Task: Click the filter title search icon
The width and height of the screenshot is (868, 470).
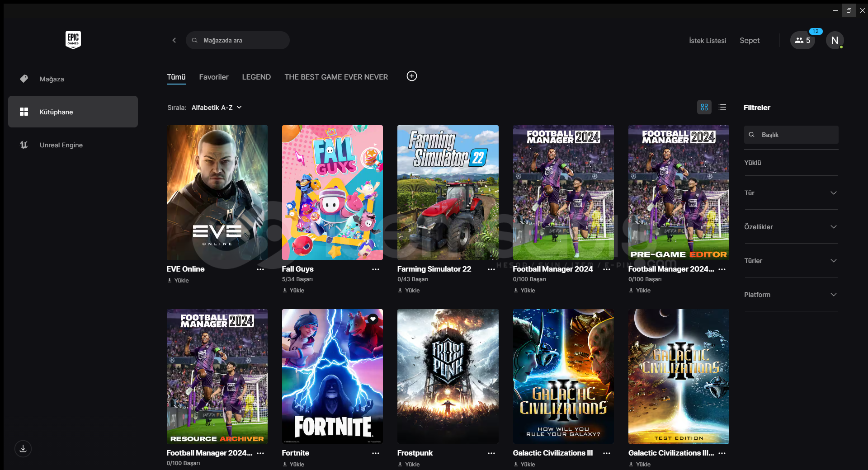Action: pos(752,135)
